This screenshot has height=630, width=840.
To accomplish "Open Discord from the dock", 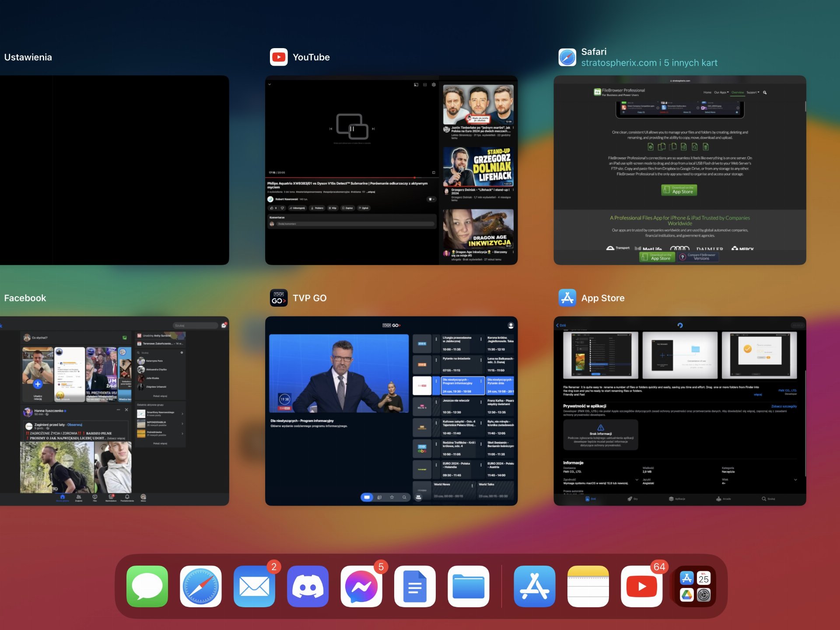I will pos(308,586).
